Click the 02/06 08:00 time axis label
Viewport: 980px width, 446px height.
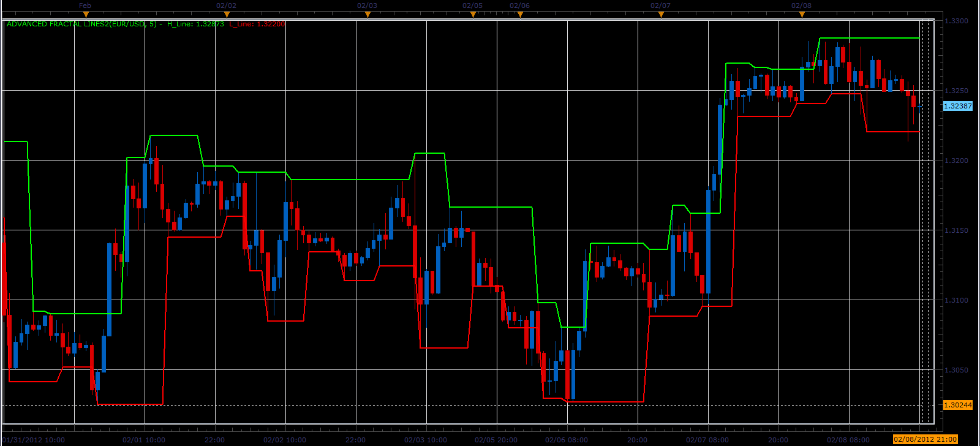567,440
